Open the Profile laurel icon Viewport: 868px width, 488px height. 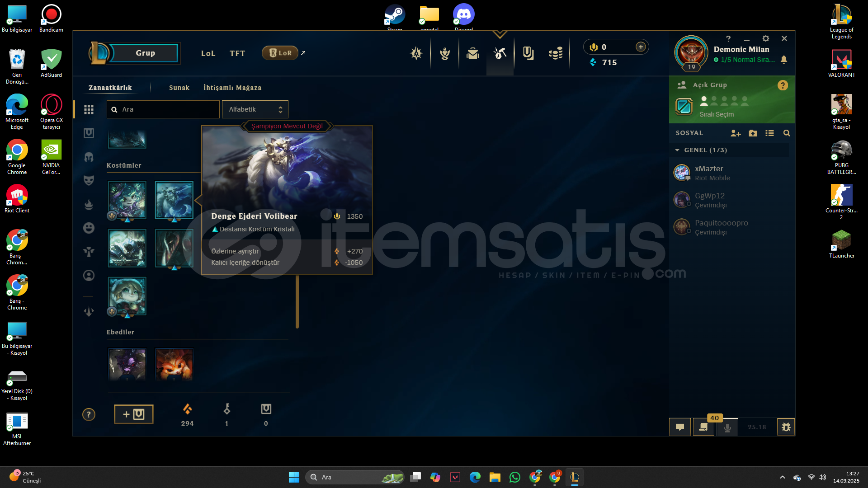pos(445,53)
